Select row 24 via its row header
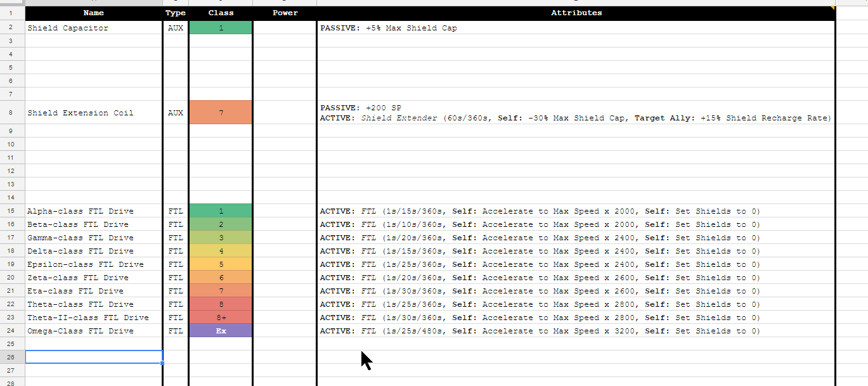The width and height of the screenshot is (868, 386). pyautogui.click(x=11, y=331)
